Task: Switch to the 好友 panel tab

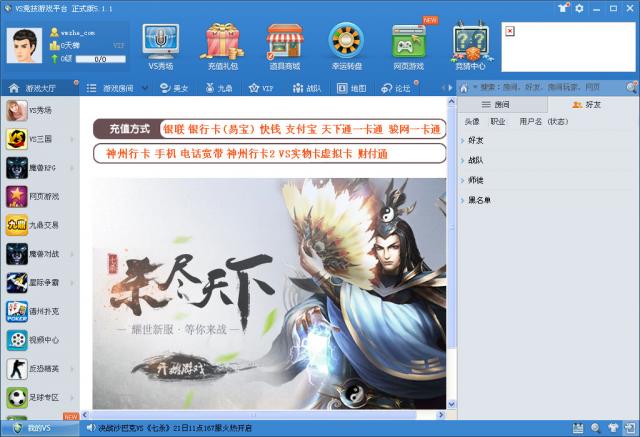Action: [x=593, y=105]
